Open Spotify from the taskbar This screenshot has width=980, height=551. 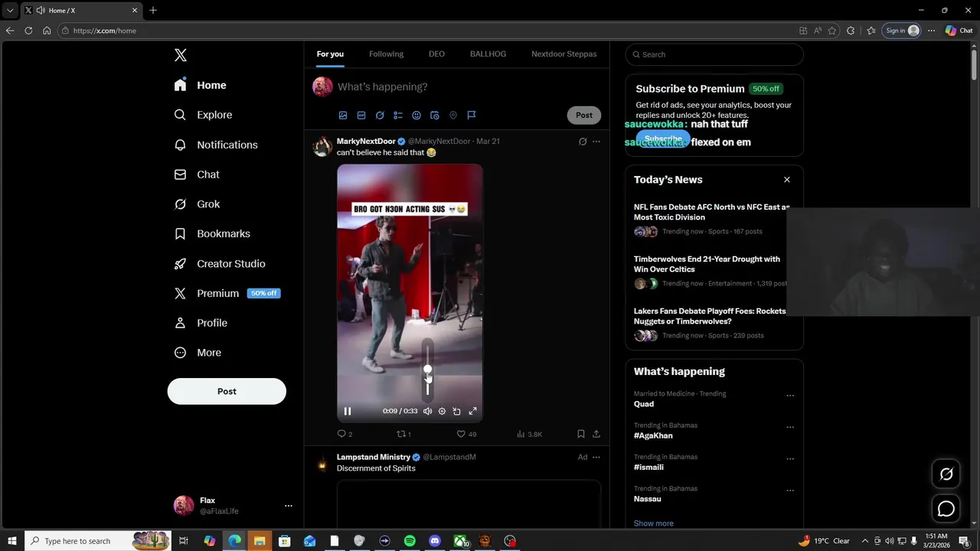pyautogui.click(x=410, y=541)
